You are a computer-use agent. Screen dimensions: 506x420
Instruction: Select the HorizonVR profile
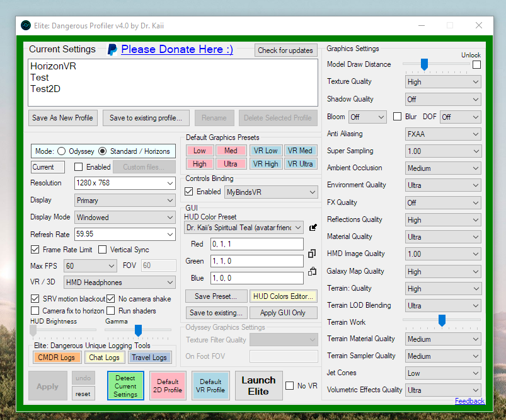tap(53, 66)
